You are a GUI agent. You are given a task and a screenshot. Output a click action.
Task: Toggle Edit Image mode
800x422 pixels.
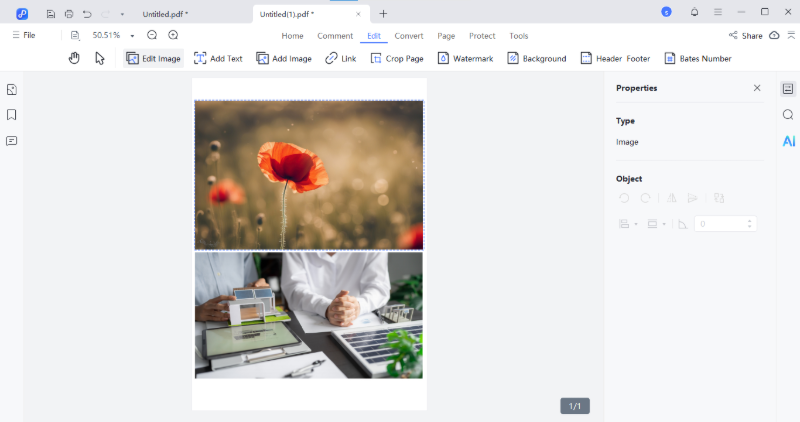click(153, 59)
